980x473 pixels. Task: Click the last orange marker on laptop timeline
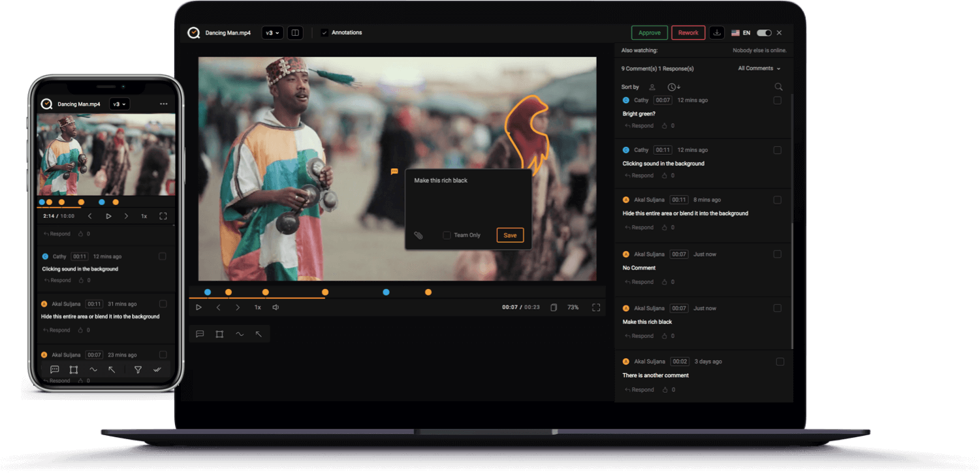[428, 292]
